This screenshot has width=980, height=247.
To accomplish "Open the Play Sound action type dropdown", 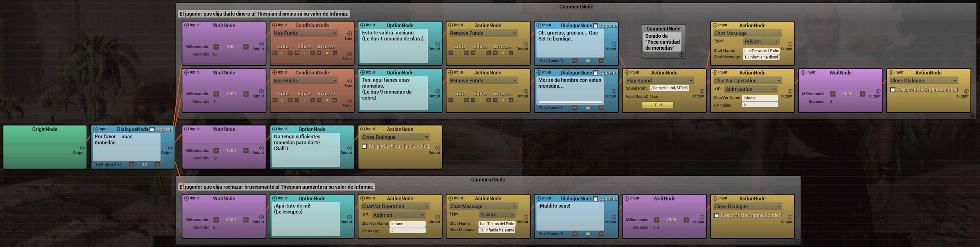I will click(x=659, y=81).
